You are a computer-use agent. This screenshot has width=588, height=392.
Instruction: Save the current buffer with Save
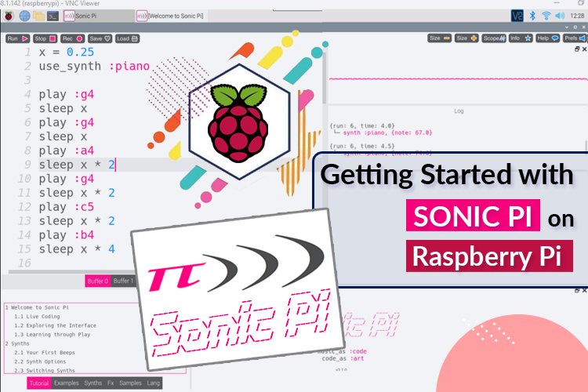(x=100, y=38)
